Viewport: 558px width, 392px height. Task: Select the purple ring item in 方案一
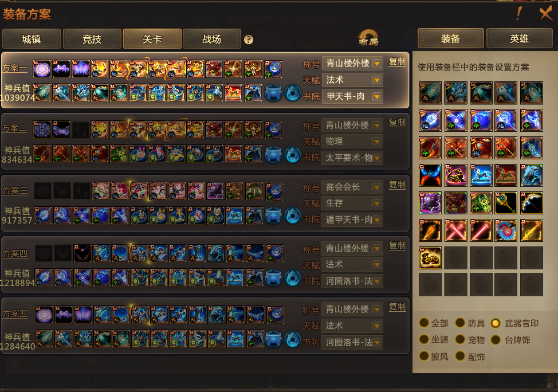click(x=42, y=69)
